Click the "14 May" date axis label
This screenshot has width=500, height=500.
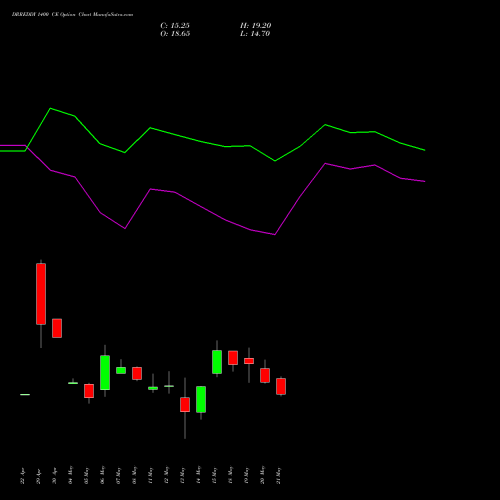point(198,475)
